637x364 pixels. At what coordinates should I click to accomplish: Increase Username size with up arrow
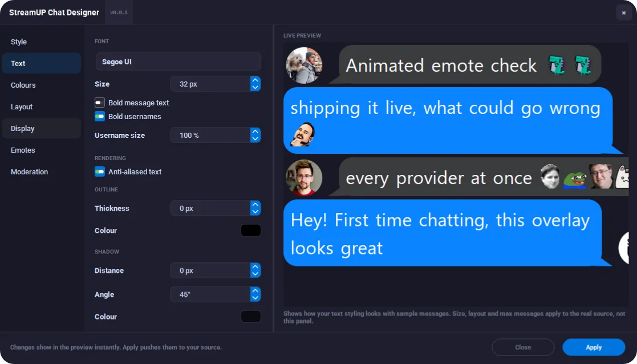pyautogui.click(x=255, y=132)
